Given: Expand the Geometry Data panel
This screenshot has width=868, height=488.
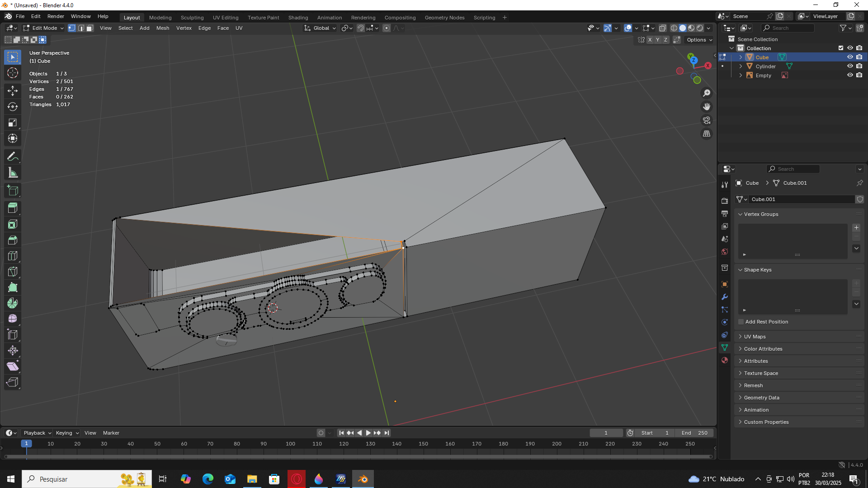Looking at the screenshot, I should point(761,398).
